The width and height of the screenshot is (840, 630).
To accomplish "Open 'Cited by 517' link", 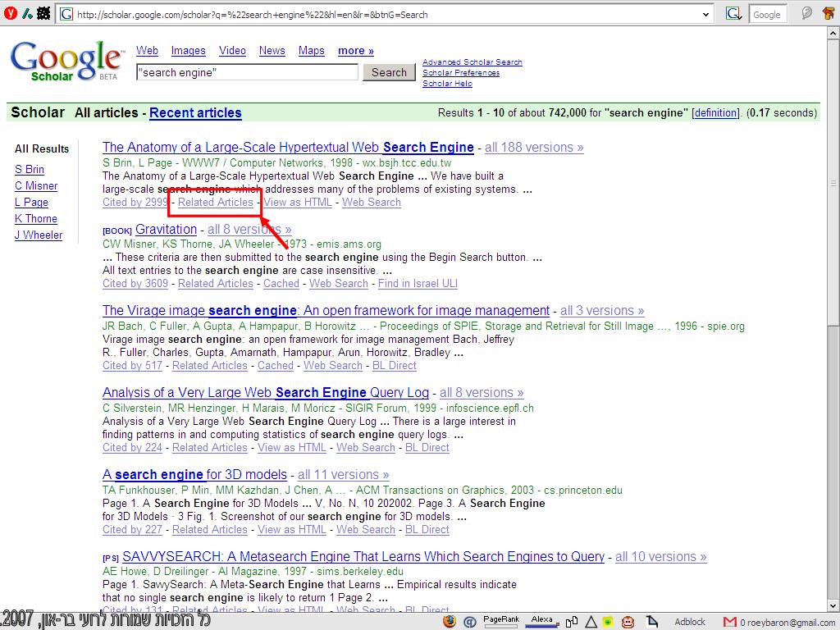I will click(132, 366).
